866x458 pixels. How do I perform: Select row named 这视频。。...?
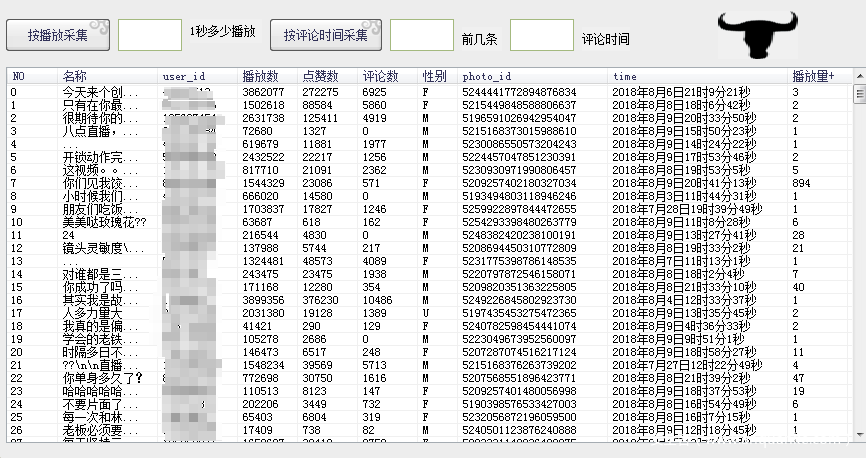[430, 170]
